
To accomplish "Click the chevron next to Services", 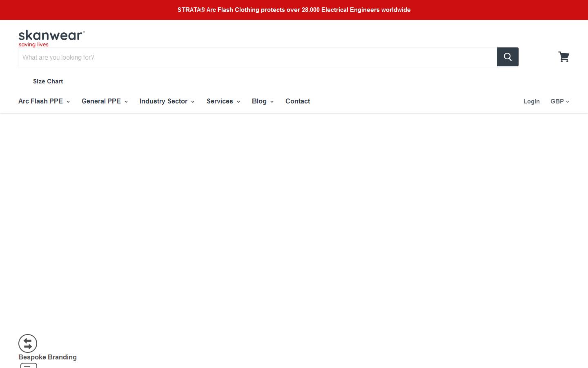I will pyautogui.click(x=238, y=102).
